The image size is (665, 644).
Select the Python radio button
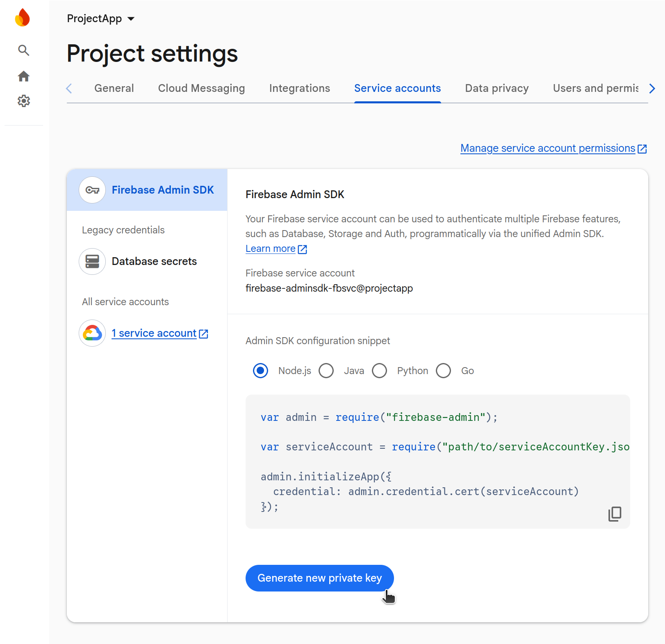tap(379, 371)
